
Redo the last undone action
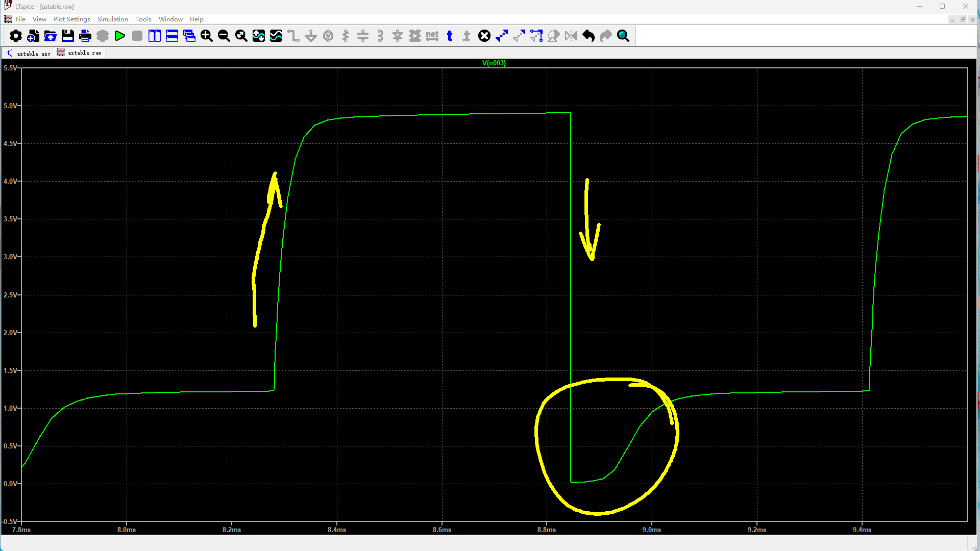(606, 36)
